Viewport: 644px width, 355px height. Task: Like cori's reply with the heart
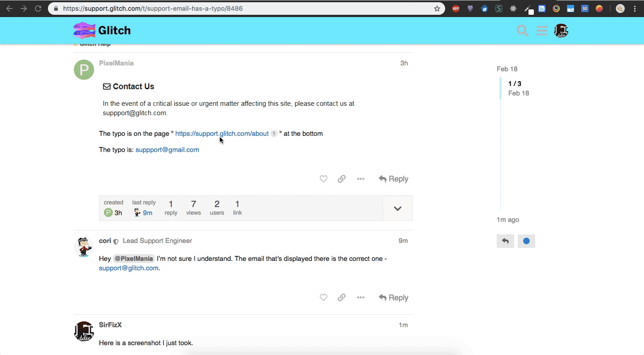(323, 298)
